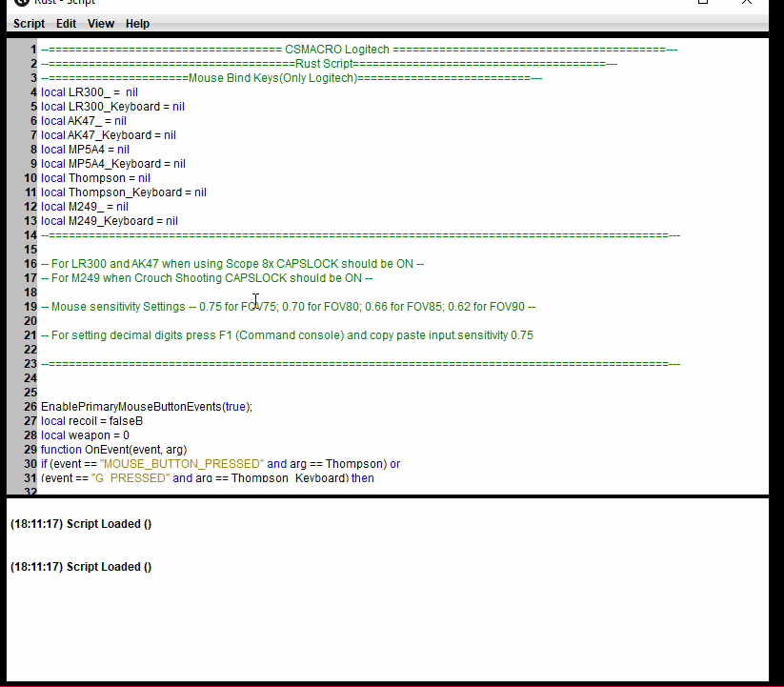
Task: Place cursor on 'local AK47_ = nil'
Action: coord(84,121)
